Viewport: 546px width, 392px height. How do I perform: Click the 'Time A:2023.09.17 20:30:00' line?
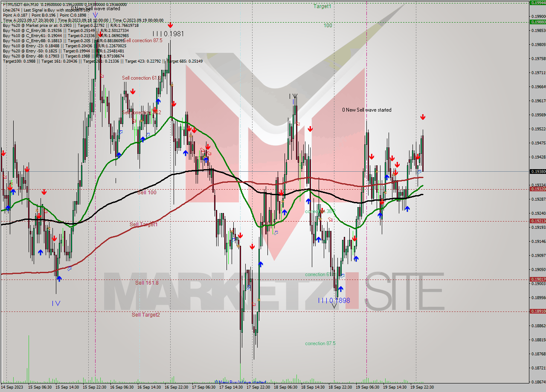pos(83,20)
